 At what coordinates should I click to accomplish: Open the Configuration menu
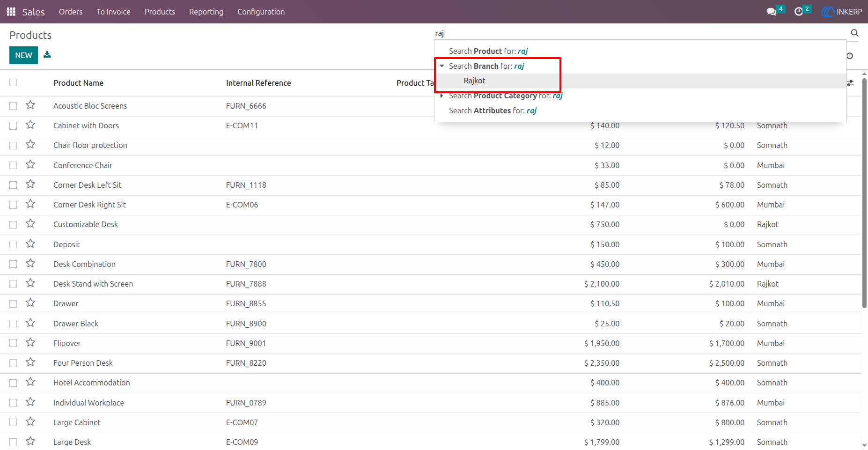pyautogui.click(x=261, y=12)
